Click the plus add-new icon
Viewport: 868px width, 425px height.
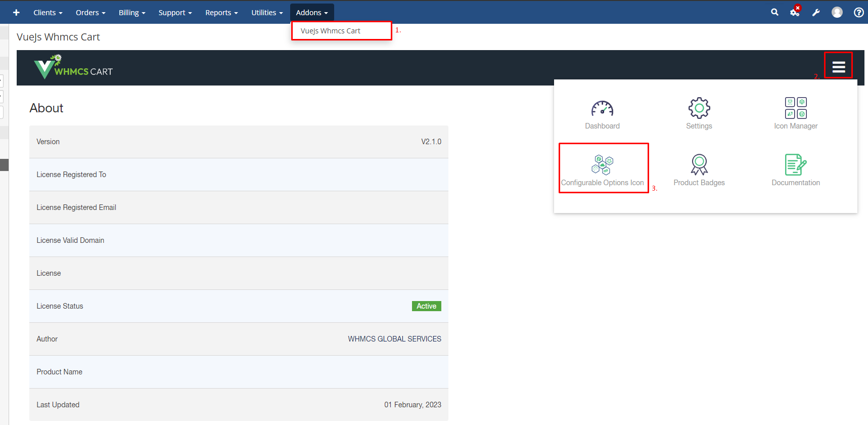(16, 12)
